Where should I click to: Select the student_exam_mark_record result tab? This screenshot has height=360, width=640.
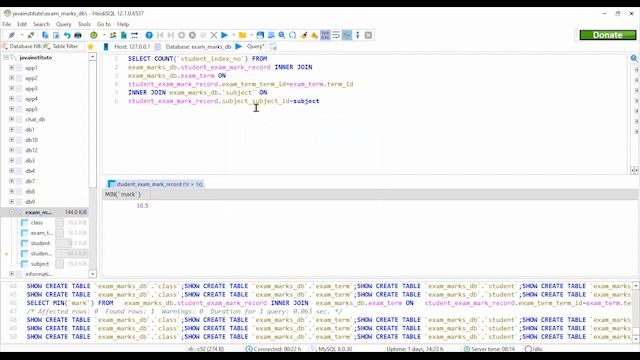(155, 184)
